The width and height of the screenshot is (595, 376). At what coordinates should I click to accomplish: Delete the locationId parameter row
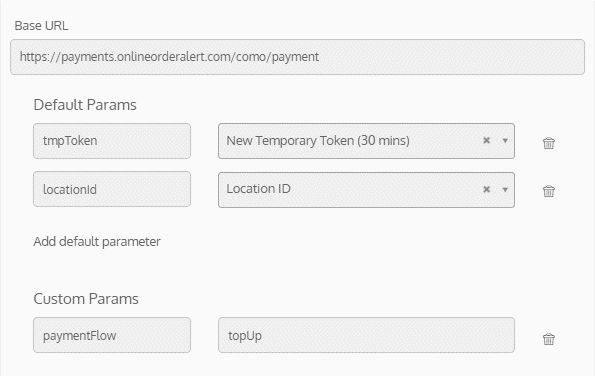[x=549, y=191]
